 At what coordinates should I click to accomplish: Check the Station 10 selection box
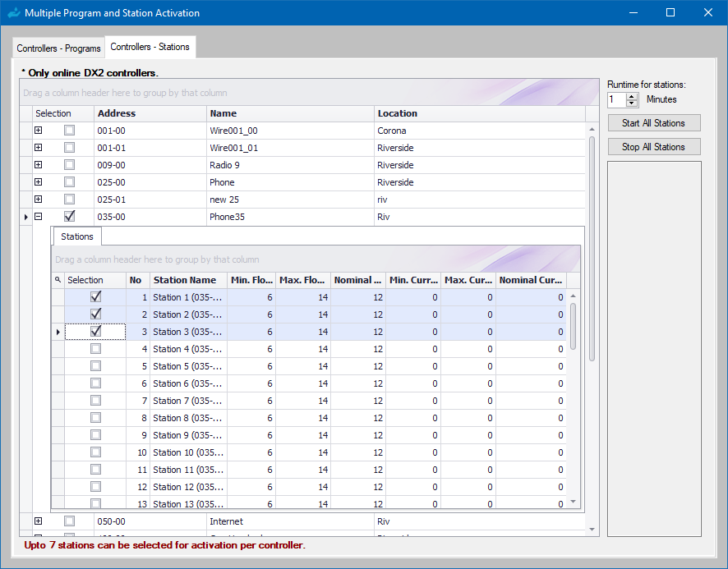click(95, 452)
